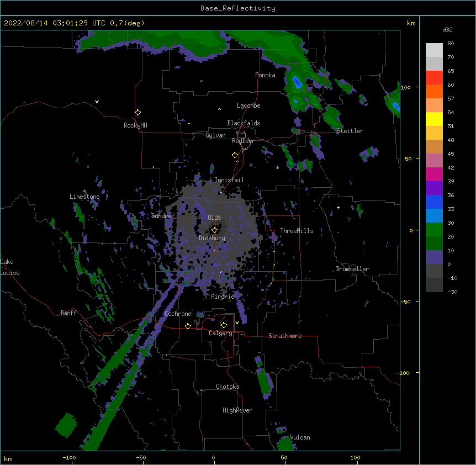Select the yellow diamond marker below Cochrane

coord(188,326)
